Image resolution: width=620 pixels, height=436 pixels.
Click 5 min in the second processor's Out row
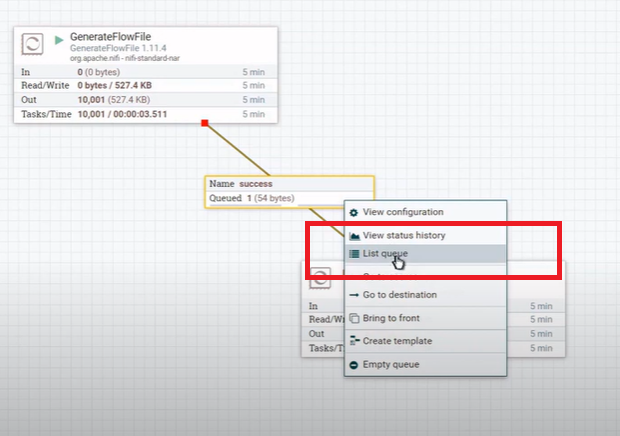pyautogui.click(x=541, y=334)
